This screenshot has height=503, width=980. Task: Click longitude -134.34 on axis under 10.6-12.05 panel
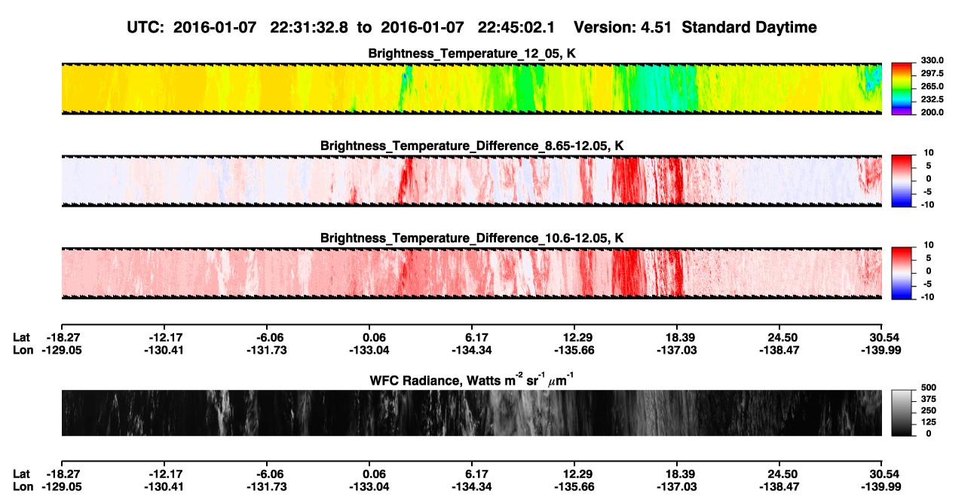[x=472, y=350]
